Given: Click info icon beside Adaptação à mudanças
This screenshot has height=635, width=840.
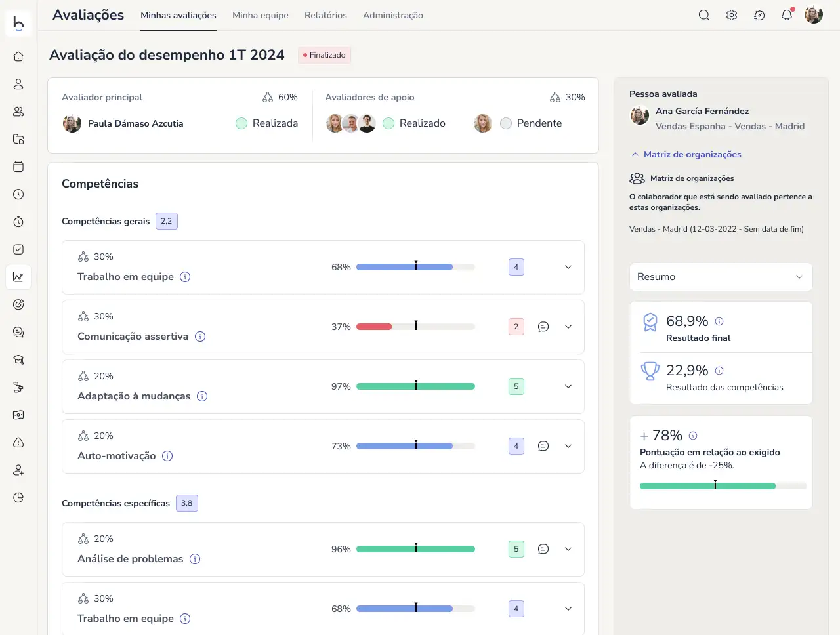Looking at the screenshot, I should pyautogui.click(x=202, y=396).
